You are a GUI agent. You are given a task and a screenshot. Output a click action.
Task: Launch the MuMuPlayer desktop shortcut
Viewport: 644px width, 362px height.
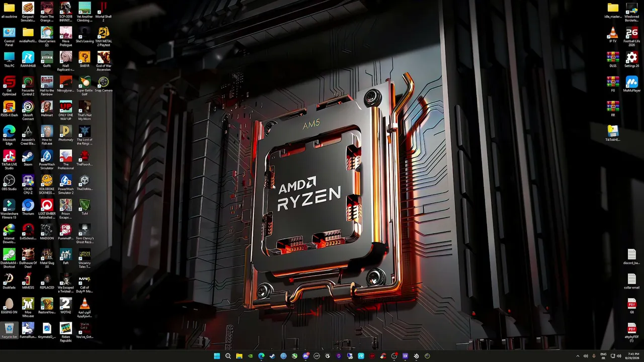click(632, 84)
